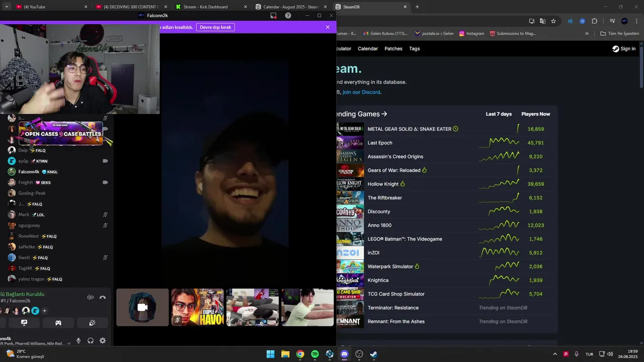Screen dimensions: 644x362
Task: Open the SteamDB Patches menu
Action: 393,49
